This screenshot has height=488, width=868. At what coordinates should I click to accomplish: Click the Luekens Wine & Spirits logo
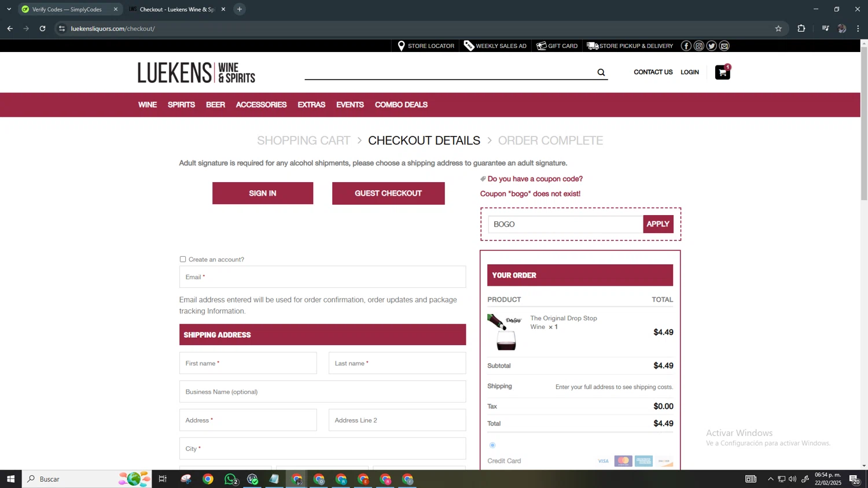pyautogui.click(x=196, y=72)
